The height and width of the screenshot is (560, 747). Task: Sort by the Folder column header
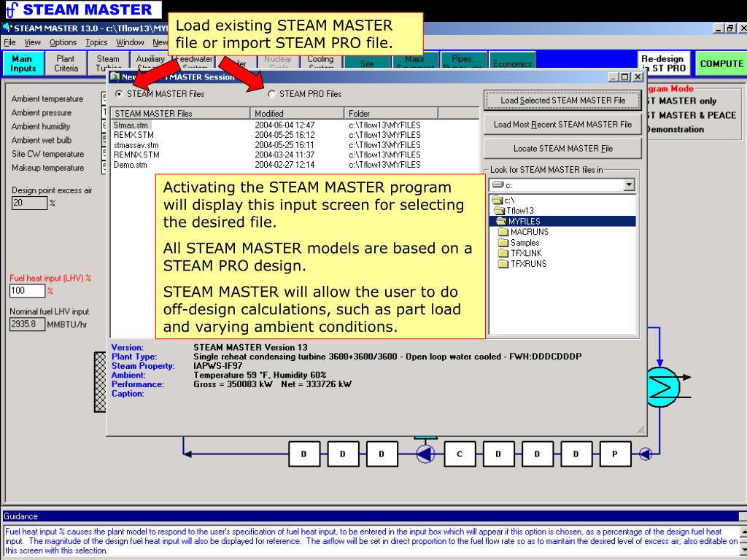pyautogui.click(x=391, y=113)
